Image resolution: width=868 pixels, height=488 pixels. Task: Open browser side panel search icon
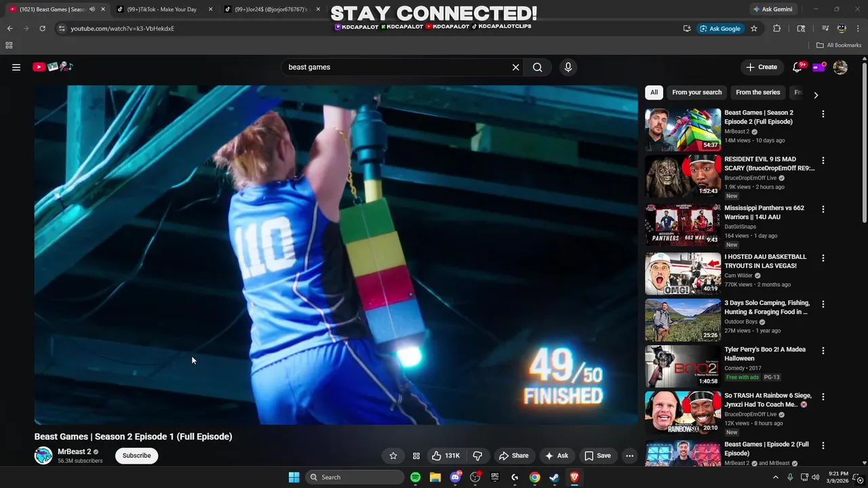801,28
